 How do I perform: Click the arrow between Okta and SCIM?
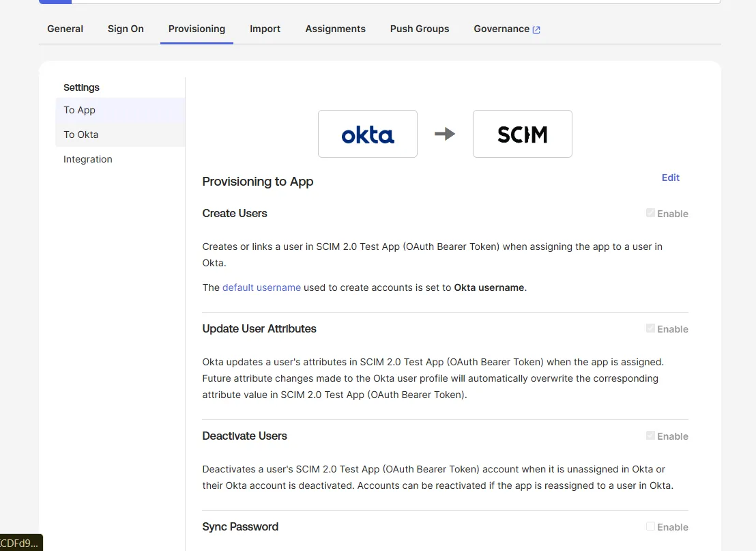[x=445, y=134]
